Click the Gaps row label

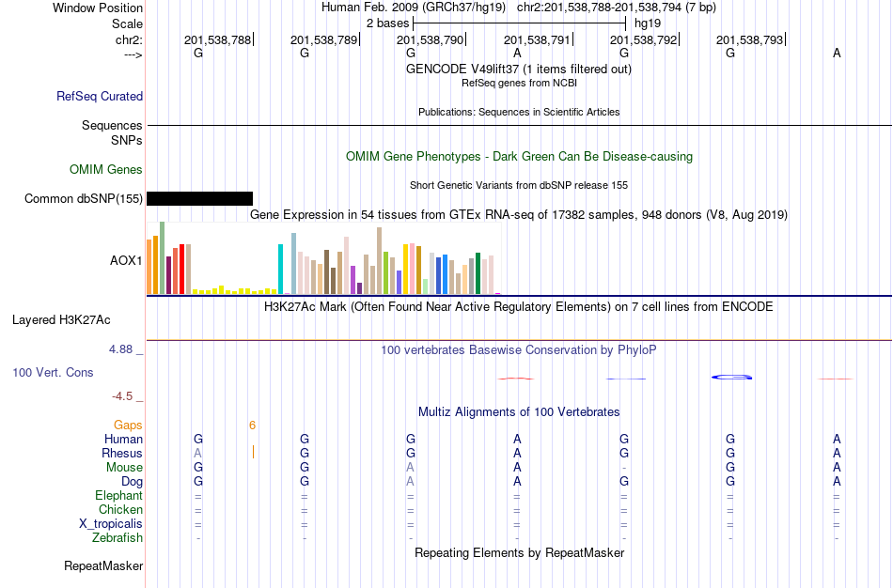tap(128, 426)
